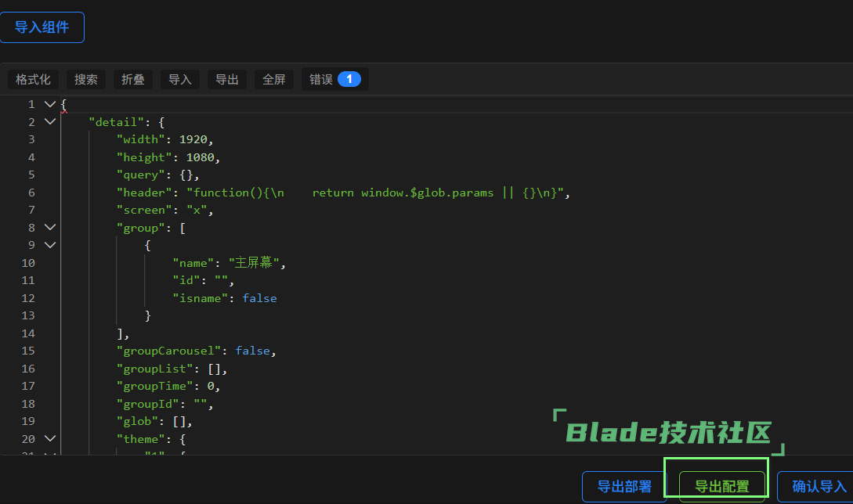The image size is (853, 504).
Task: Collapse the "group" array fold arrow
Action: 50,227
